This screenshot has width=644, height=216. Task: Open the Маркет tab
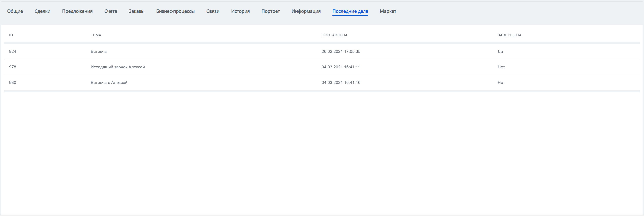point(388,11)
